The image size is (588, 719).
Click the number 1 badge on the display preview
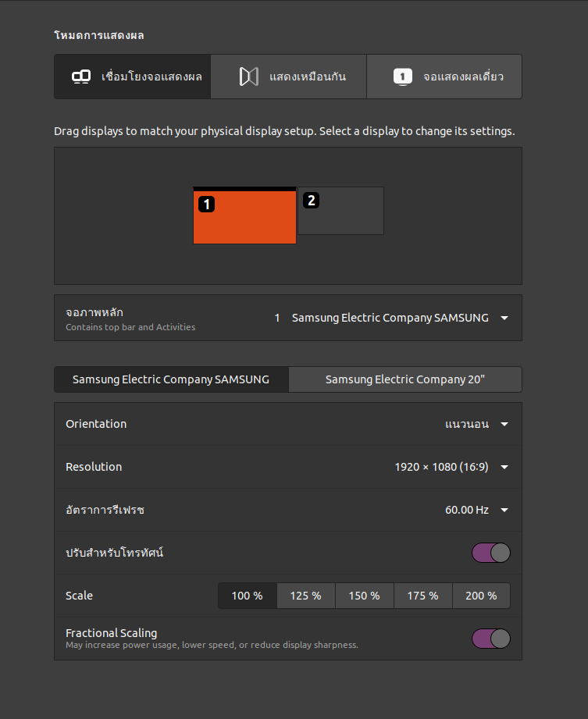coord(206,205)
